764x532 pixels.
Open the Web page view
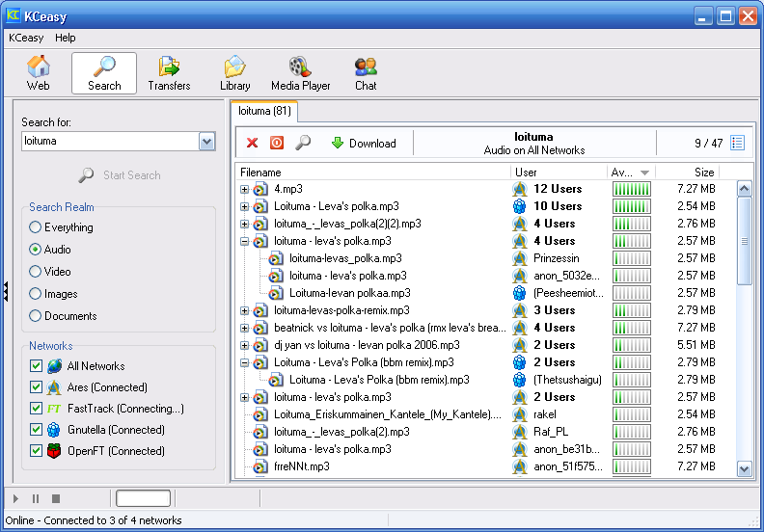click(x=38, y=73)
